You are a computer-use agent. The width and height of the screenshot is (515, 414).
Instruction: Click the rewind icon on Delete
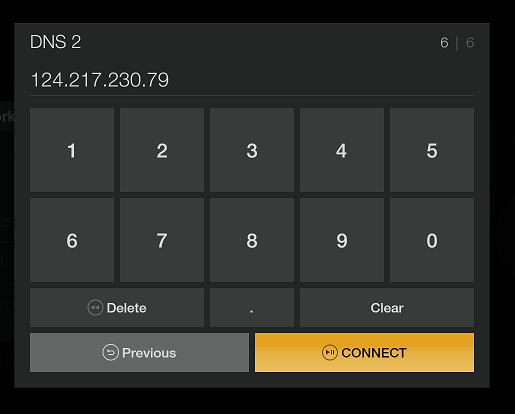[x=95, y=307]
